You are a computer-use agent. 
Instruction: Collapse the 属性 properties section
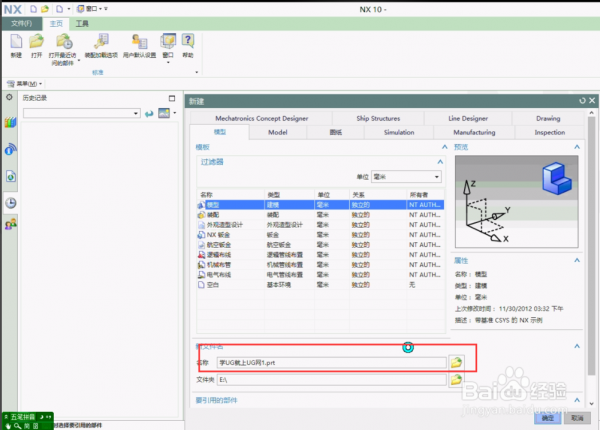click(x=577, y=260)
